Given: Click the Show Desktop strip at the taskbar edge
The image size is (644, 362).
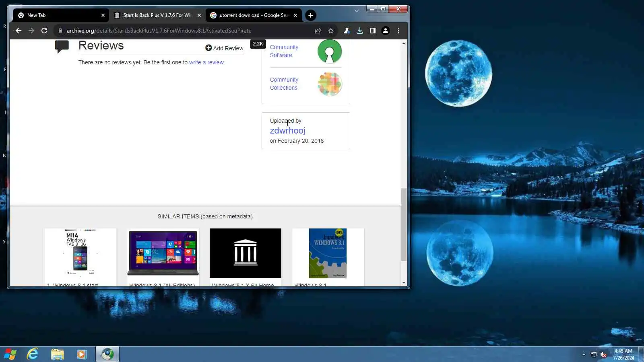Looking at the screenshot, I should (x=641, y=354).
